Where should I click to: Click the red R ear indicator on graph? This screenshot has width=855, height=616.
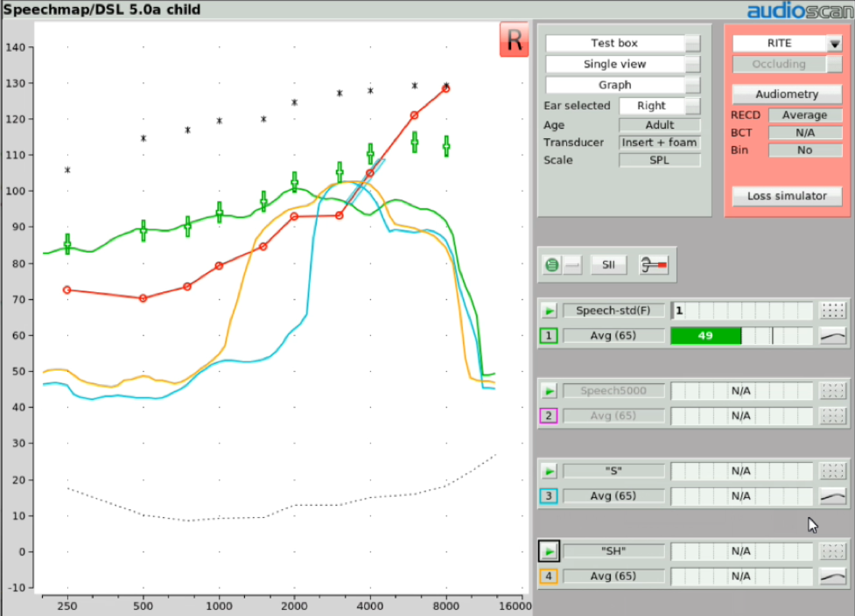pos(514,39)
